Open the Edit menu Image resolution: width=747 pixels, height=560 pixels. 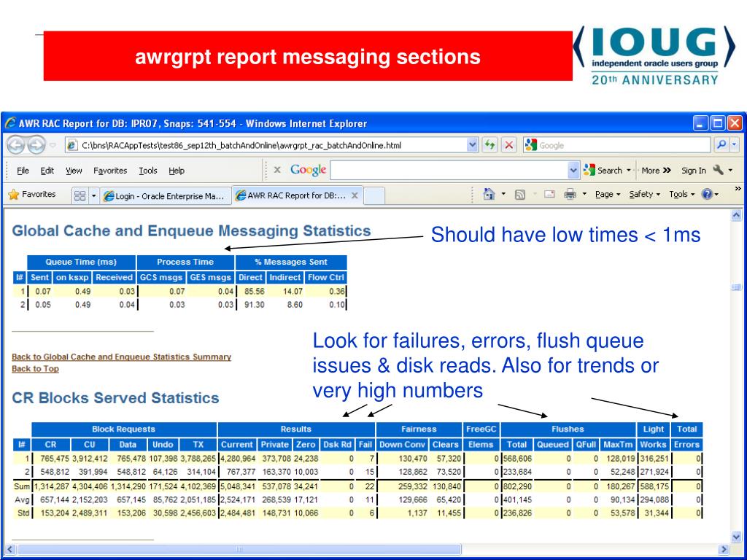47,171
